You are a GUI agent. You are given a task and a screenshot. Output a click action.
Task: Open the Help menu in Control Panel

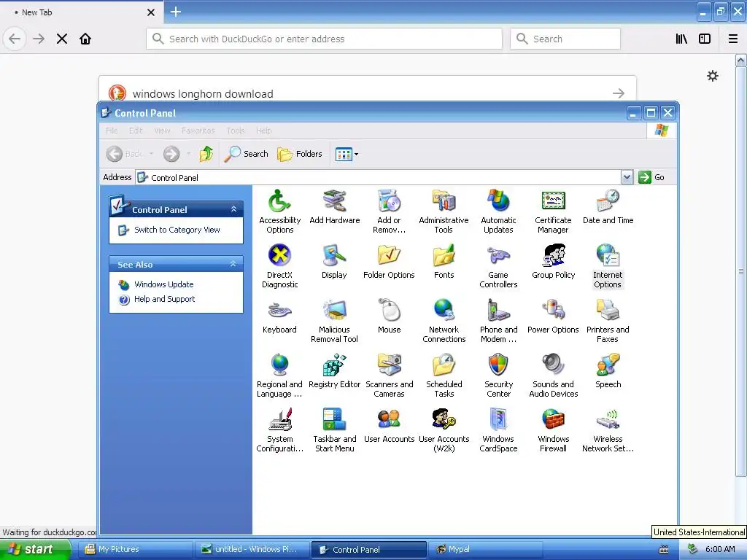(x=263, y=131)
